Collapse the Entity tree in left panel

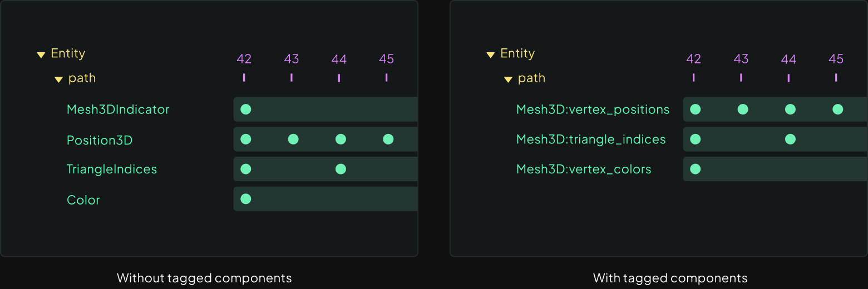point(41,54)
